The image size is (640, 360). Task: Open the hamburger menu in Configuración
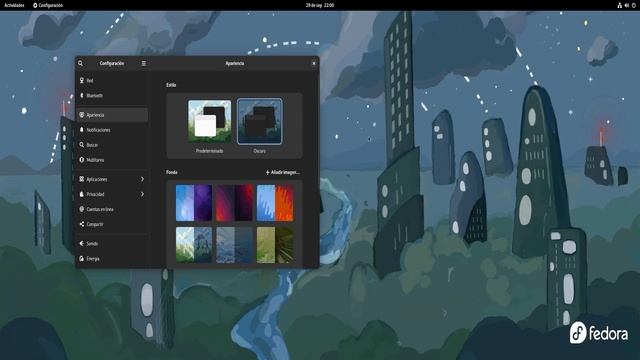pyautogui.click(x=144, y=63)
